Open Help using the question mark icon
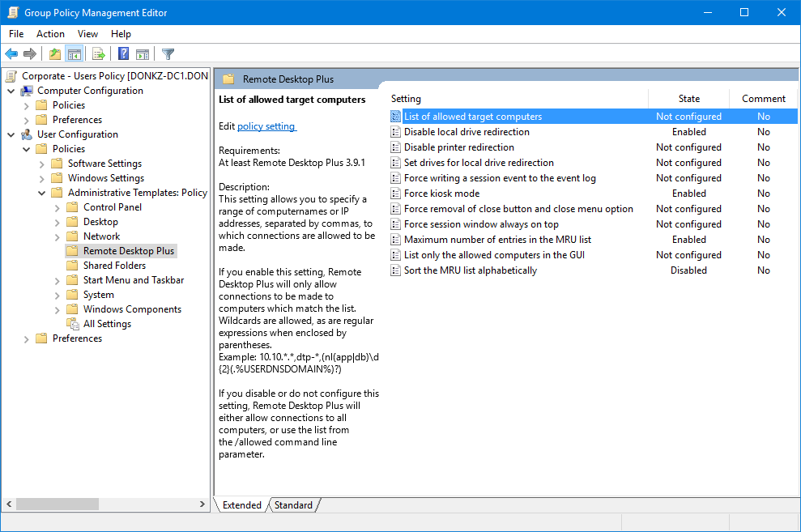Viewport: 801px width, 532px height. [122, 53]
